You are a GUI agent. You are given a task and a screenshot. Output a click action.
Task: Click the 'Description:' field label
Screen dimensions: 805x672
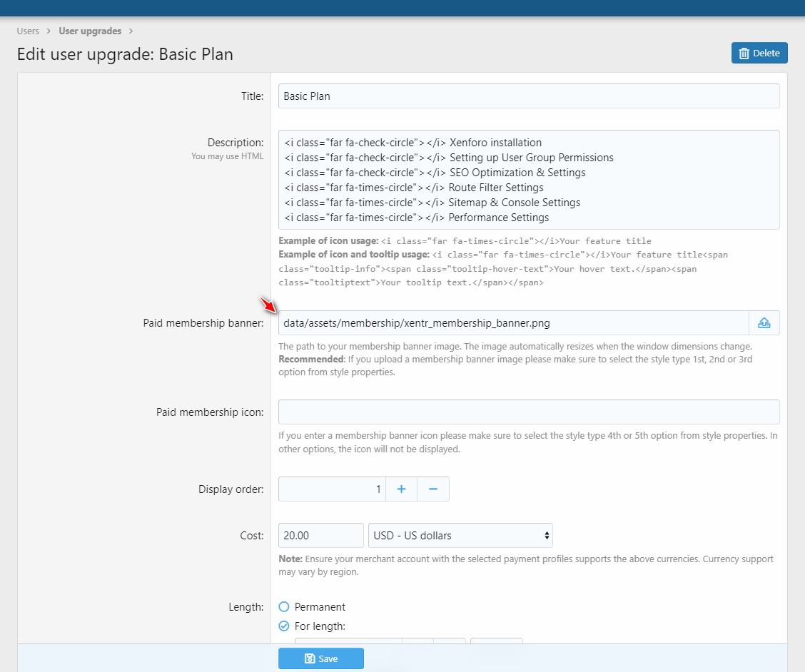click(x=236, y=143)
